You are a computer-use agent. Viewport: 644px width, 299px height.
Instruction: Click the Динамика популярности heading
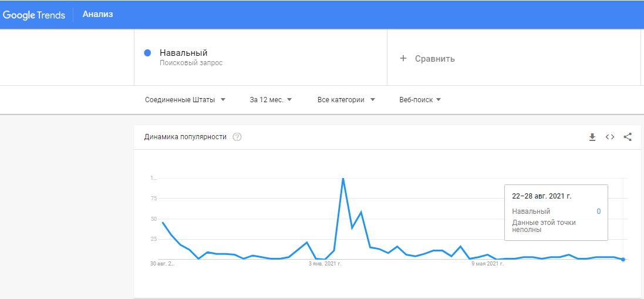click(x=186, y=137)
